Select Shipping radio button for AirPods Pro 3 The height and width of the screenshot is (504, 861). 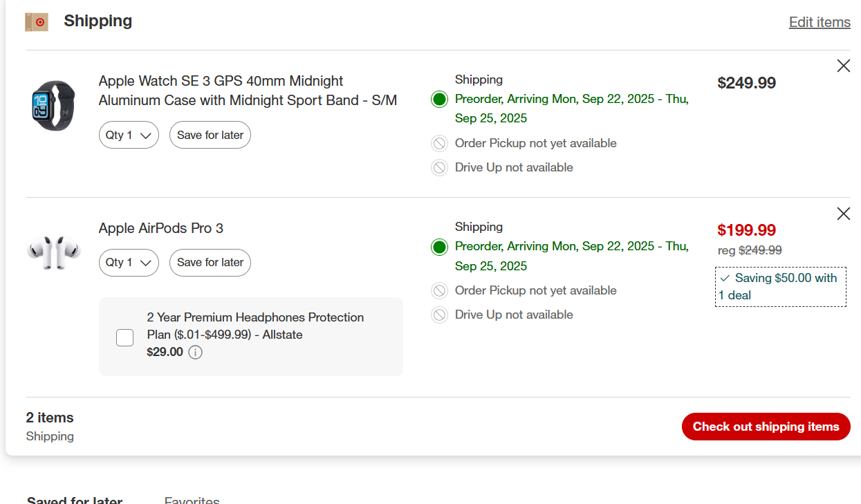(x=439, y=247)
